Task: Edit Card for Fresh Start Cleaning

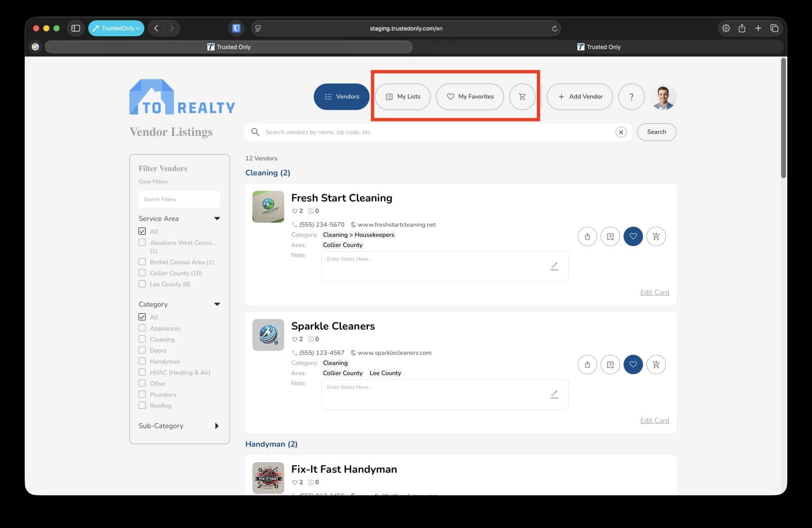Action: click(655, 292)
